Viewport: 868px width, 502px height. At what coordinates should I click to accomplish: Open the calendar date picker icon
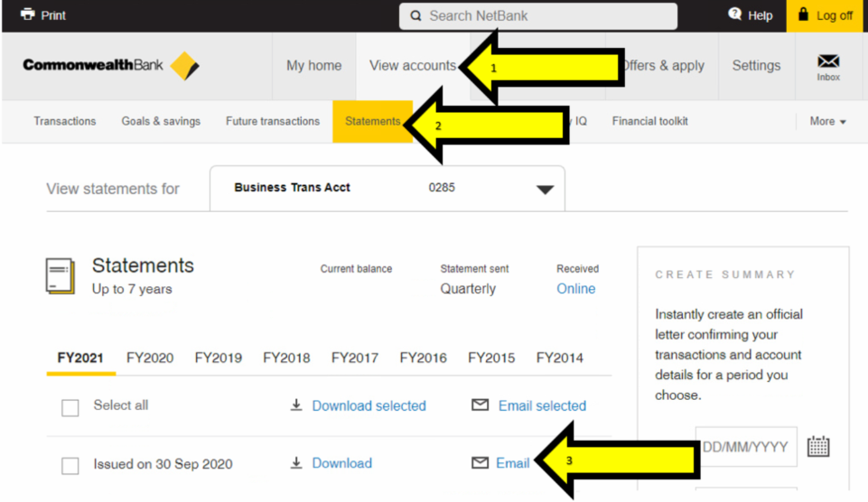click(818, 446)
